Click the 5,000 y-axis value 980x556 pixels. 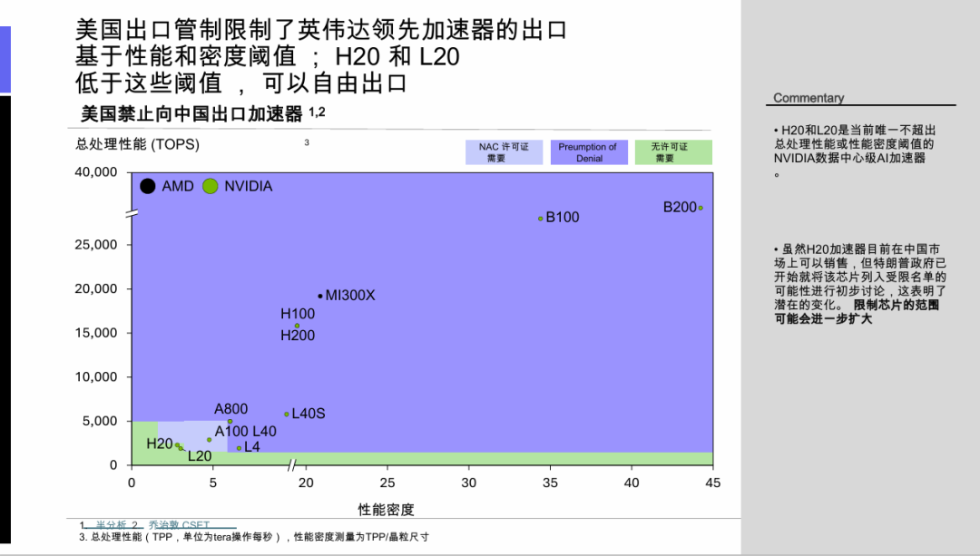coord(100,421)
